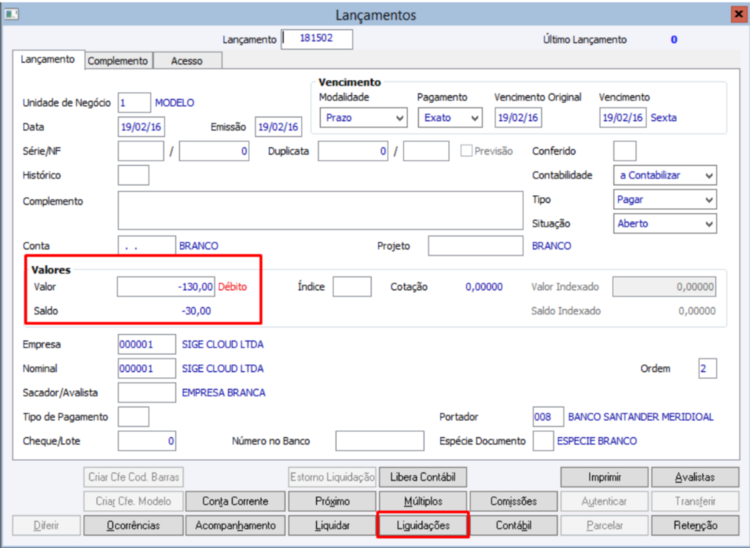Screen dimensions: 750x548
Task: Switch to the Acesso tab
Action: pos(187,61)
